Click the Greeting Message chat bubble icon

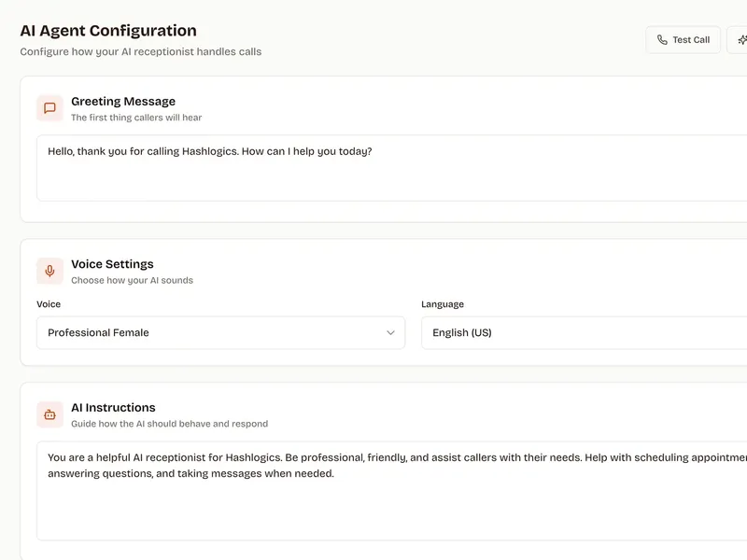pos(50,108)
